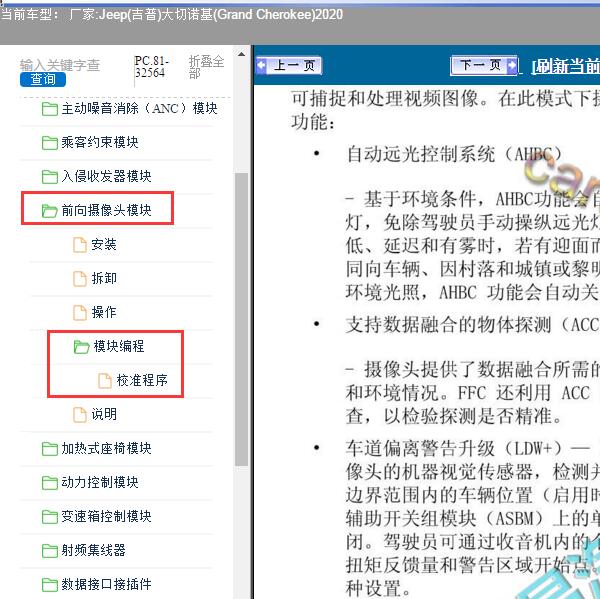Screen dimensions: 600x599
Task: Click the sidebar vertical scrollbar thumb
Action: (x=241, y=319)
